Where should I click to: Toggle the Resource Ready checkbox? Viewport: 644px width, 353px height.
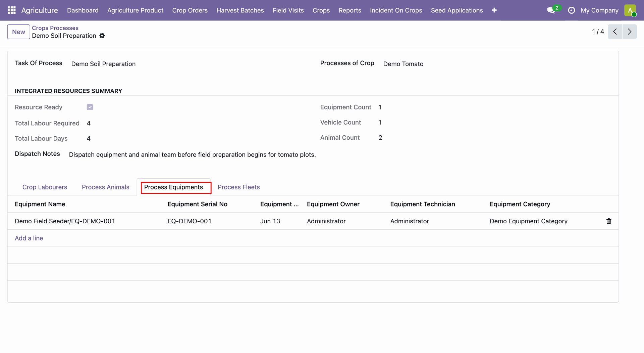[x=90, y=107]
